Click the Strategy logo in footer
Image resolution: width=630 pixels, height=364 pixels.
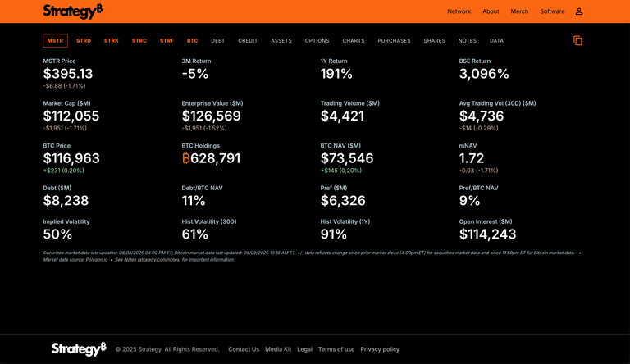(x=79, y=348)
